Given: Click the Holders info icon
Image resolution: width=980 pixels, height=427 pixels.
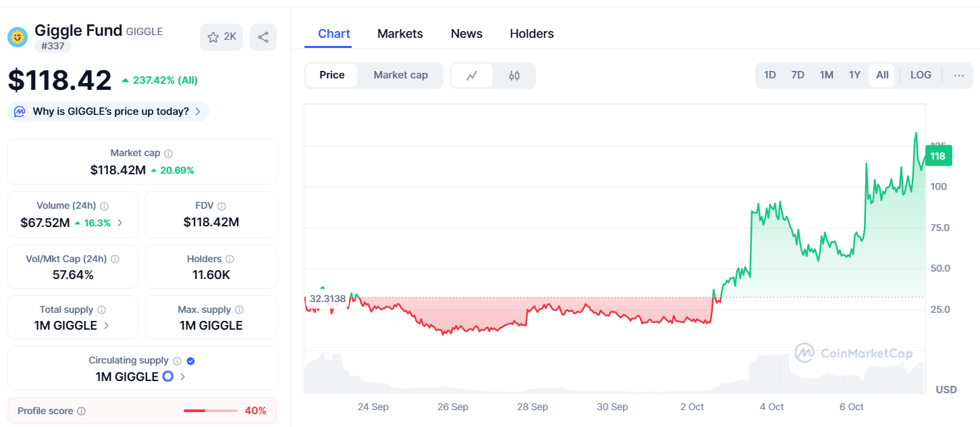Looking at the screenshot, I should 230,259.
